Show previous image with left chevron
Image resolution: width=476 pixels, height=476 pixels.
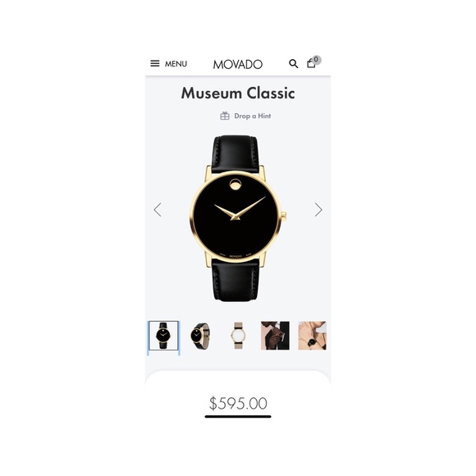pyautogui.click(x=158, y=209)
